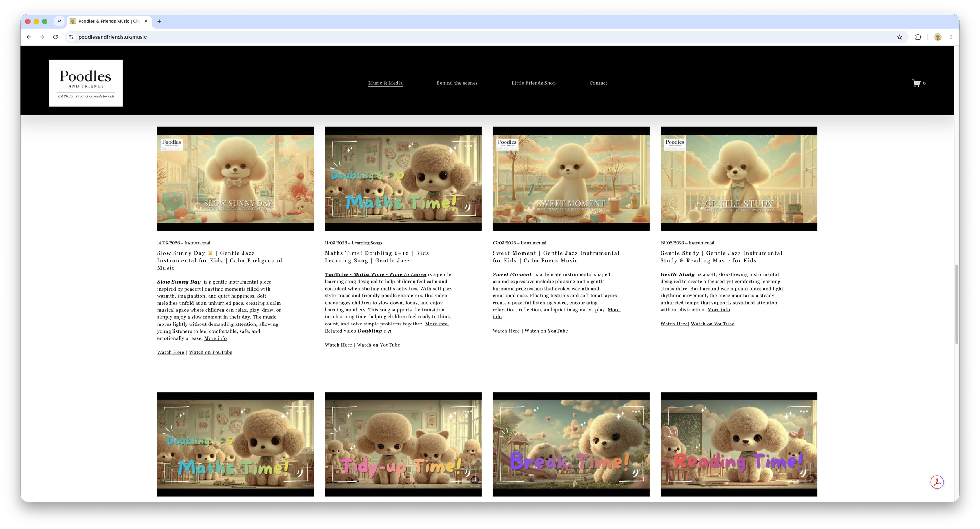Viewport: 980px width, 529px height.
Task: Close the Poodles & Friends Music tab
Action: tap(146, 21)
